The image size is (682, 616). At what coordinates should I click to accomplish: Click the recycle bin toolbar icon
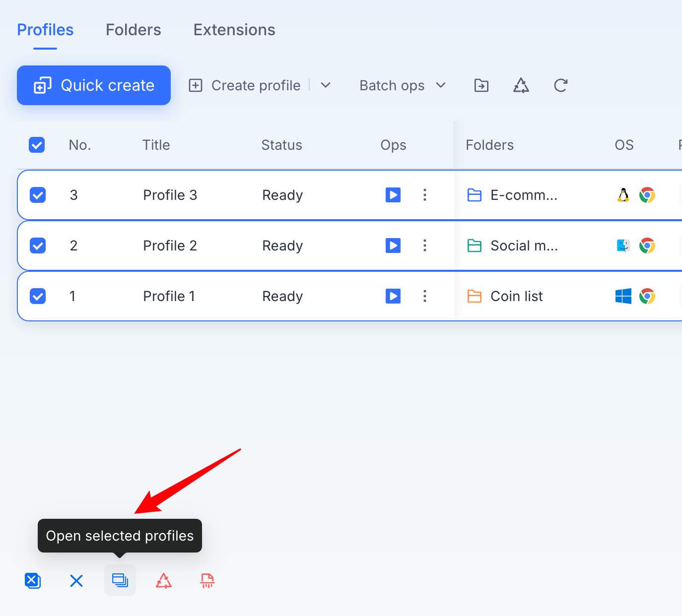click(x=521, y=85)
